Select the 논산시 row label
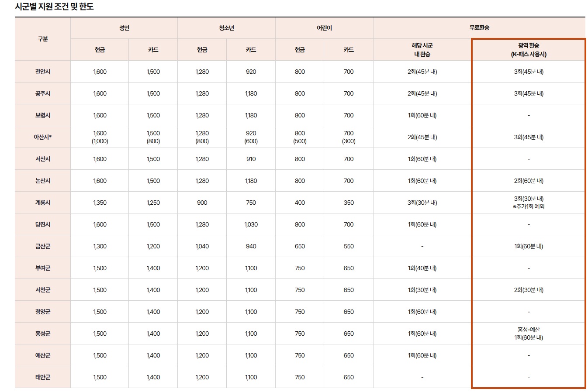 click(x=43, y=181)
